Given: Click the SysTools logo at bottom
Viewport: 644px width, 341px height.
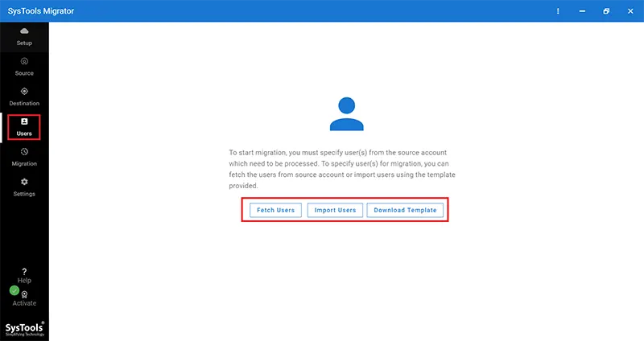Looking at the screenshot, I should click(x=25, y=329).
